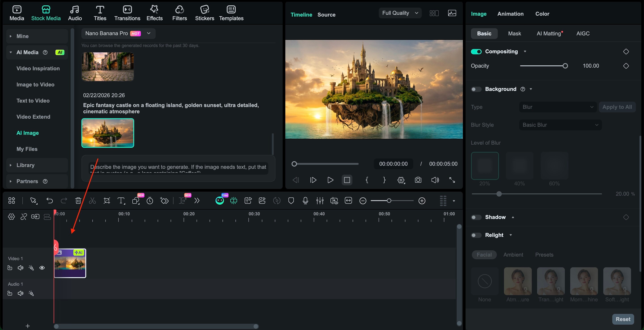Click the voiceover microphone icon

click(305, 201)
